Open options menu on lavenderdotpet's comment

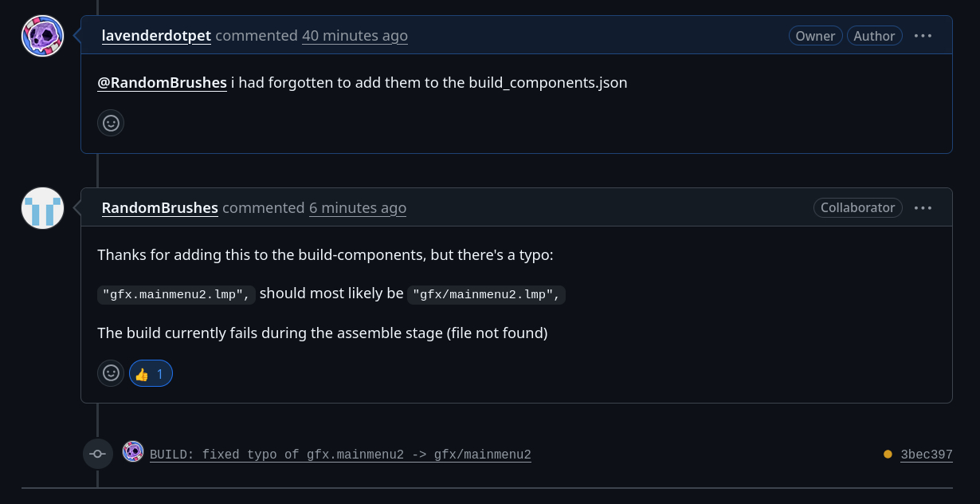pos(923,36)
